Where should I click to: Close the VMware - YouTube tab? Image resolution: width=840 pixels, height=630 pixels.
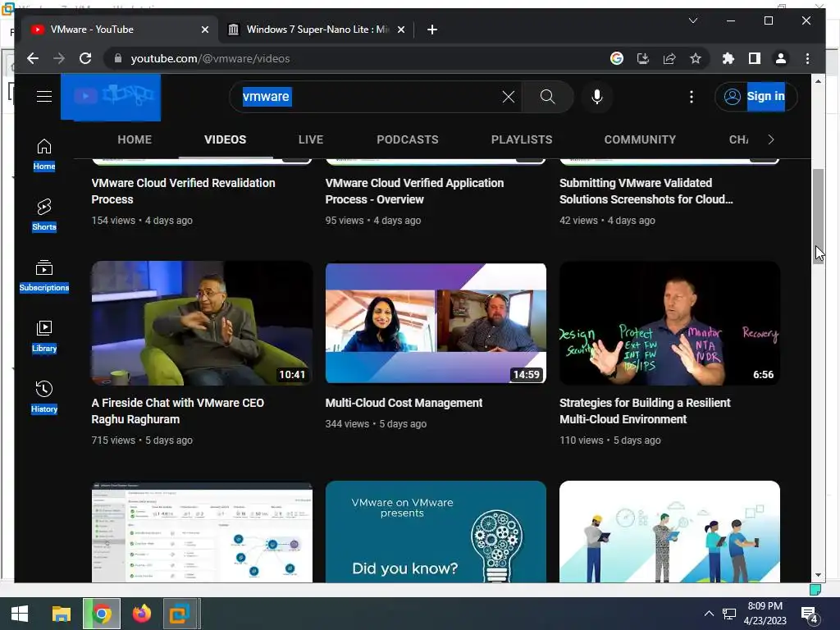pyautogui.click(x=204, y=30)
